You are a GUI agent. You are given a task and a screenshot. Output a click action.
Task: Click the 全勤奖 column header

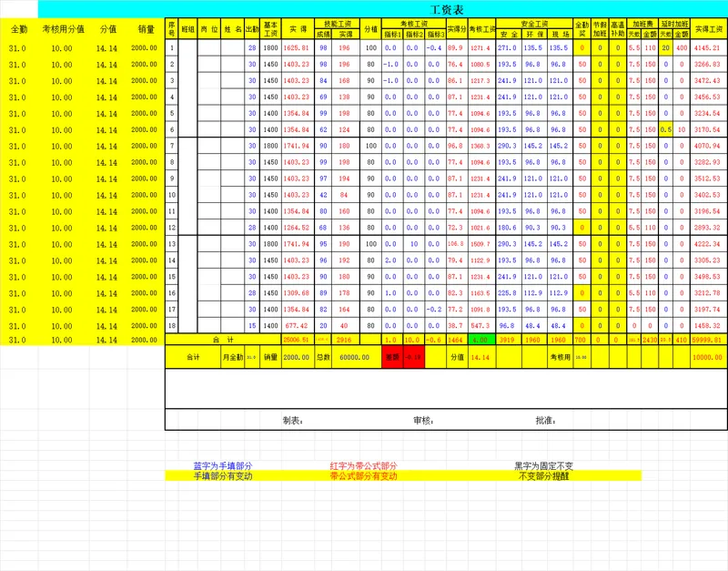point(581,29)
